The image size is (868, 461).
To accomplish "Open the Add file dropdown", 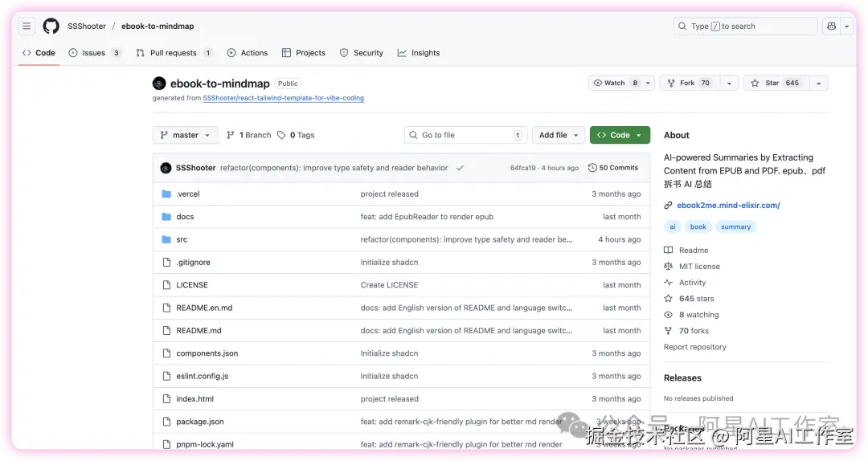I will pyautogui.click(x=559, y=135).
